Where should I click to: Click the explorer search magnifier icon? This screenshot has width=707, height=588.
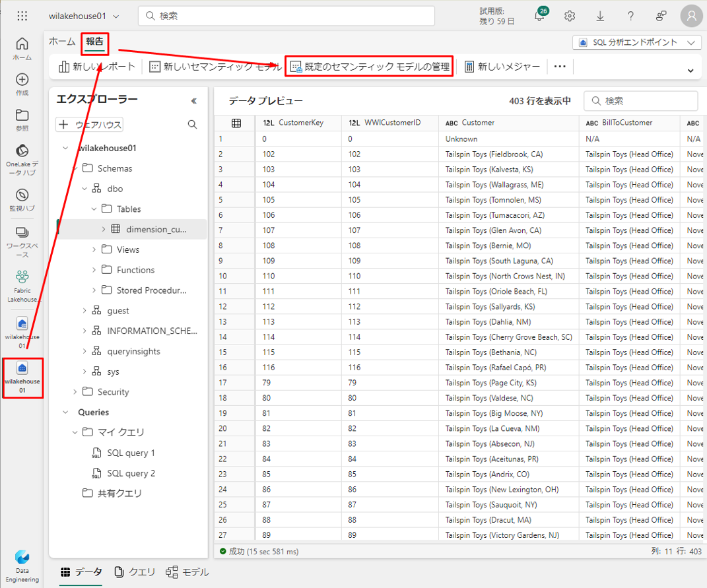(x=192, y=125)
